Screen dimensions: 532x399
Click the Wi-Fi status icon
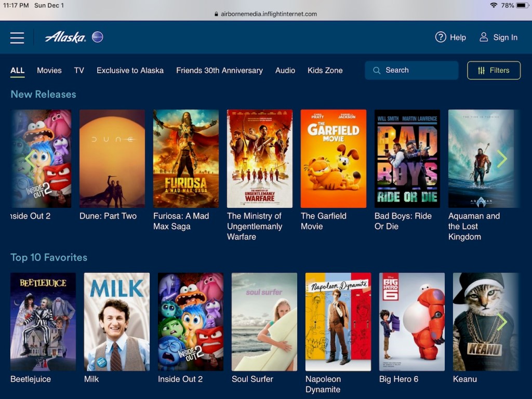[x=493, y=5]
